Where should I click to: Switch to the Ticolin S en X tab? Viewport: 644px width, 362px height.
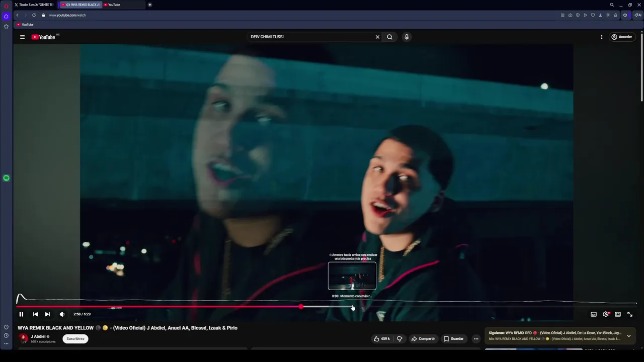point(34,5)
